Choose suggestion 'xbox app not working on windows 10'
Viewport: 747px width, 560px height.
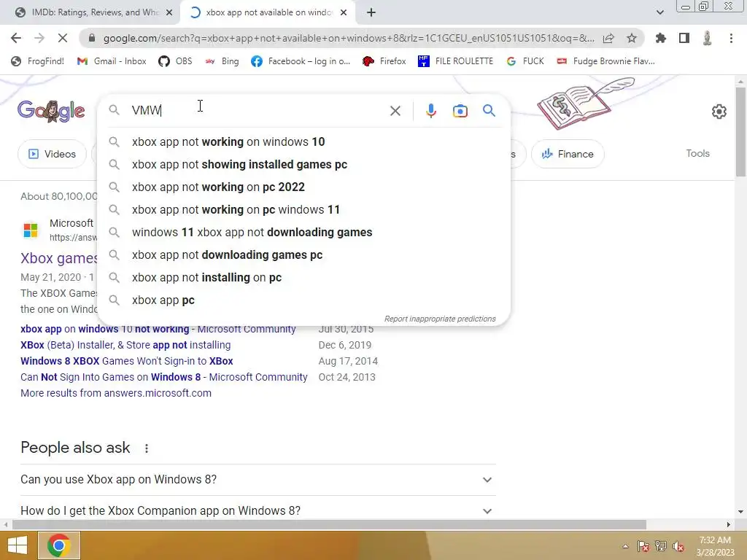[303, 142]
